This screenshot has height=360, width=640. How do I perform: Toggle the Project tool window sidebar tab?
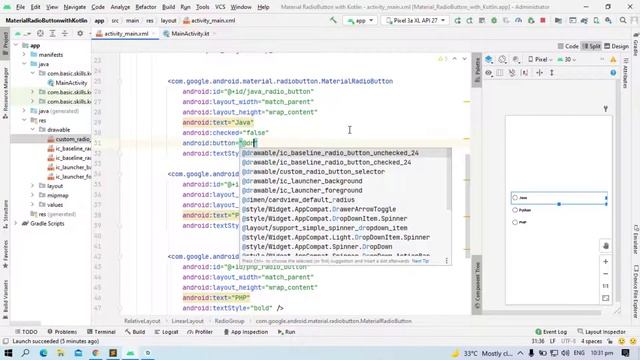pos(5,42)
